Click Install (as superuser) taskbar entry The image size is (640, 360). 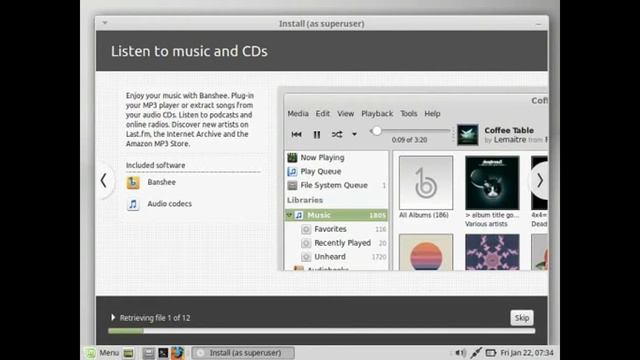[x=243, y=353]
